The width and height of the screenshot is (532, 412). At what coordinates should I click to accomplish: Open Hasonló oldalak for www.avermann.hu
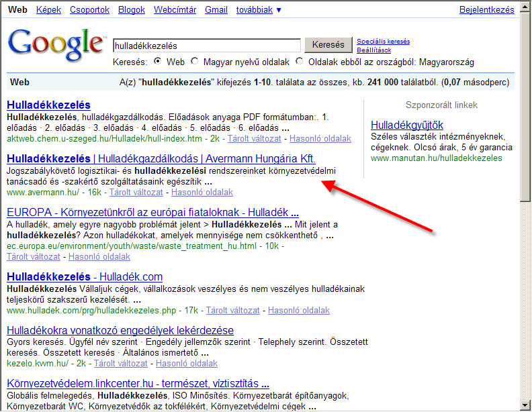[202, 193]
